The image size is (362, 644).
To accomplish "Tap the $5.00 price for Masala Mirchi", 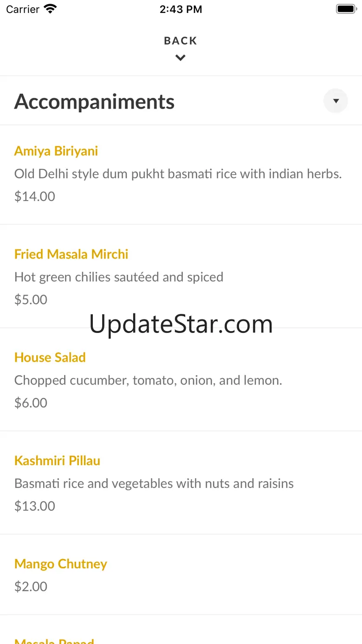I will point(31,299).
